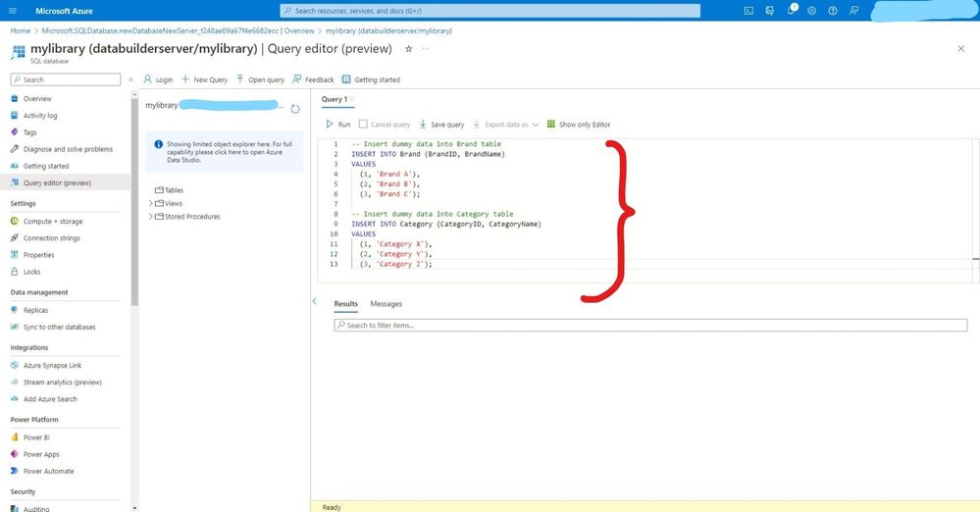980x512 pixels.
Task: Click Show only Editor
Action: point(578,125)
